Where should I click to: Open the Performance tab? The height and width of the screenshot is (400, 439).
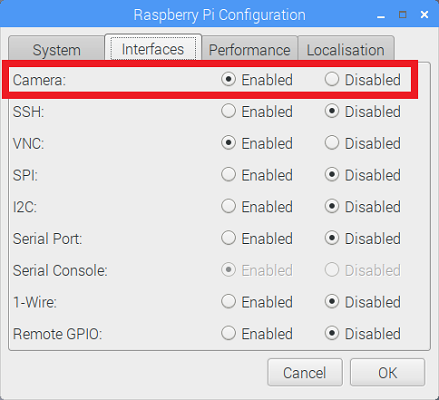249,49
